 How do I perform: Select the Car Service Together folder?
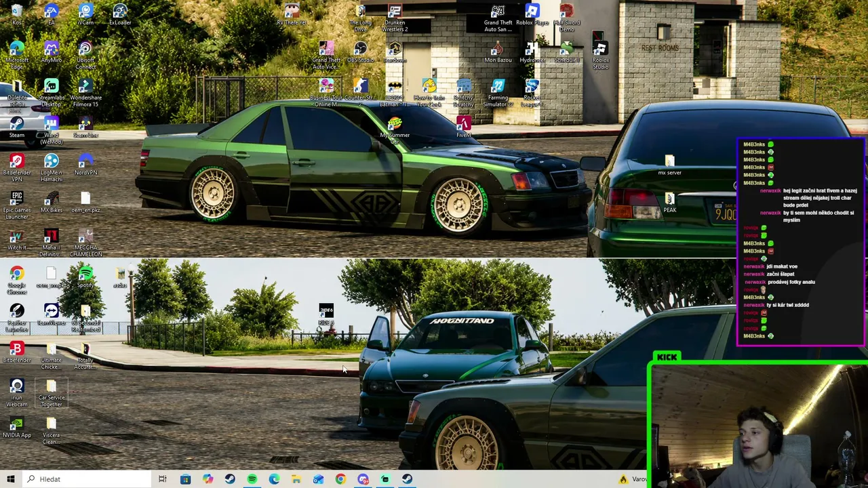point(51,392)
